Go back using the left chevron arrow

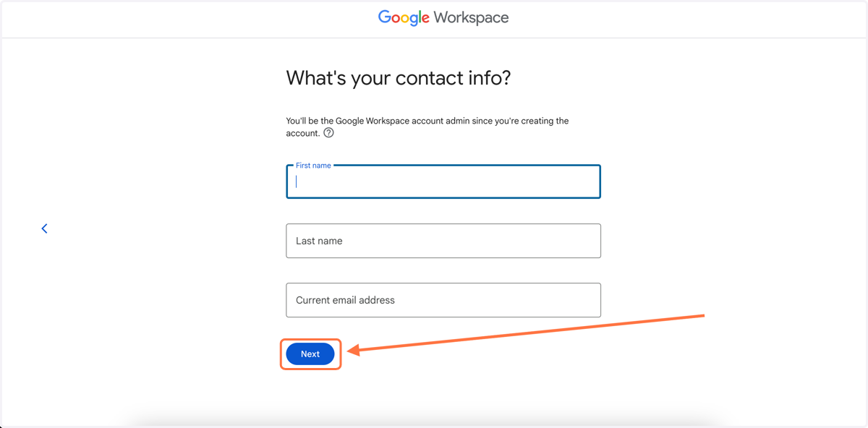(x=44, y=228)
